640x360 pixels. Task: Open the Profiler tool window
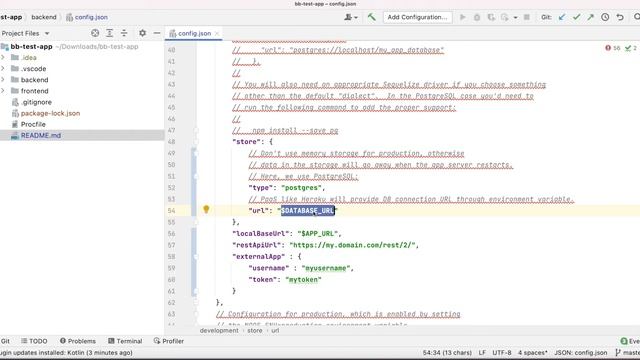pos(169,341)
